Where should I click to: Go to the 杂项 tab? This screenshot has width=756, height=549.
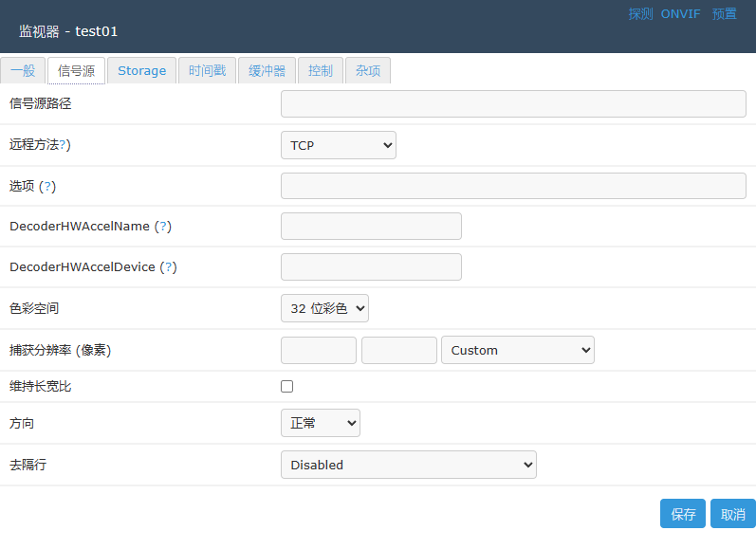point(368,70)
